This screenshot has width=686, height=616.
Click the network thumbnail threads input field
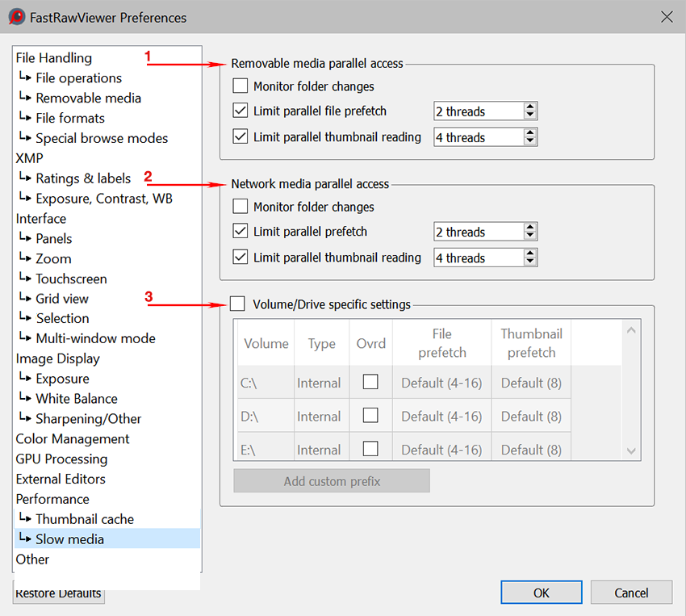478,258
